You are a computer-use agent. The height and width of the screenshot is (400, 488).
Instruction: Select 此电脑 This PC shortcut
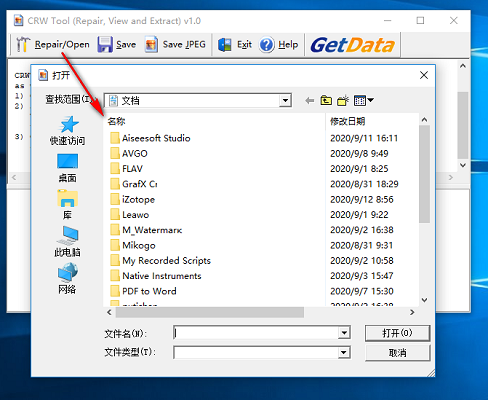point(68,242)
